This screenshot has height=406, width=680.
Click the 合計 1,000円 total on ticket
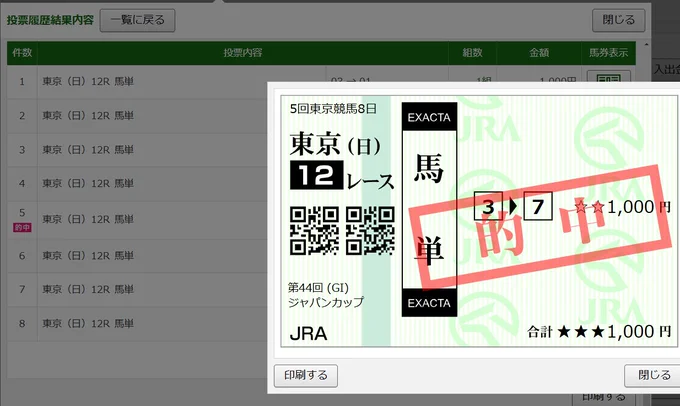click(x=599, y=332)
